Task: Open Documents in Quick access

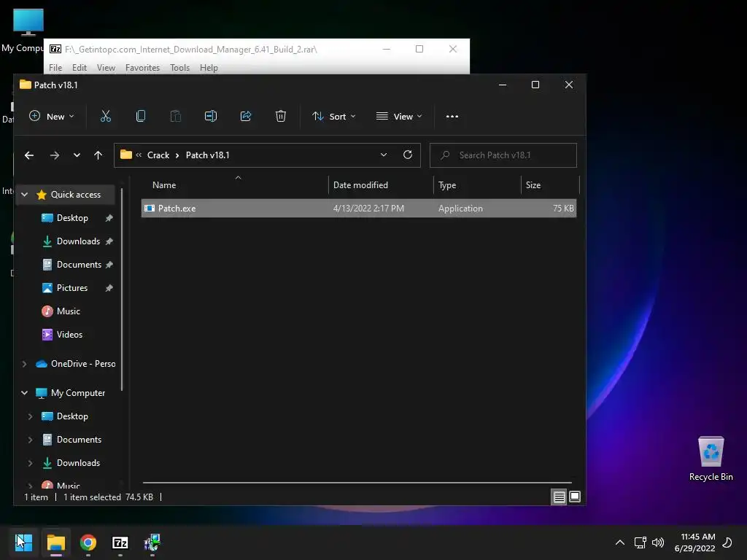Action: pyautogui.click(x=79, y=265)
